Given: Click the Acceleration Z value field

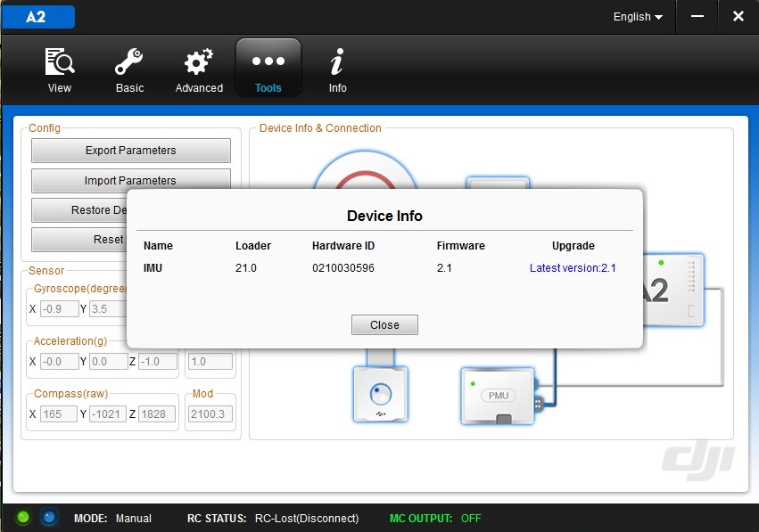Looking at the screenshot, I should click(159, 362).
